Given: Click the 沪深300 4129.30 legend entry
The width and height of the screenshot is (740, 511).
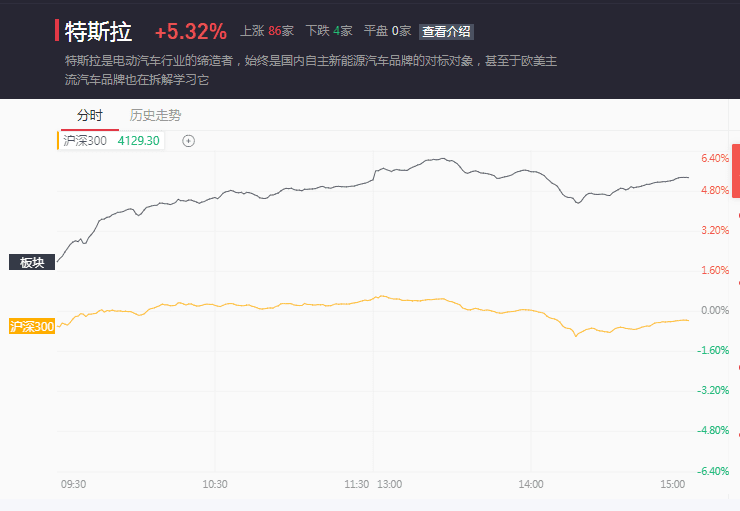Looking at the screenshot, I should (x=111, y=141).
